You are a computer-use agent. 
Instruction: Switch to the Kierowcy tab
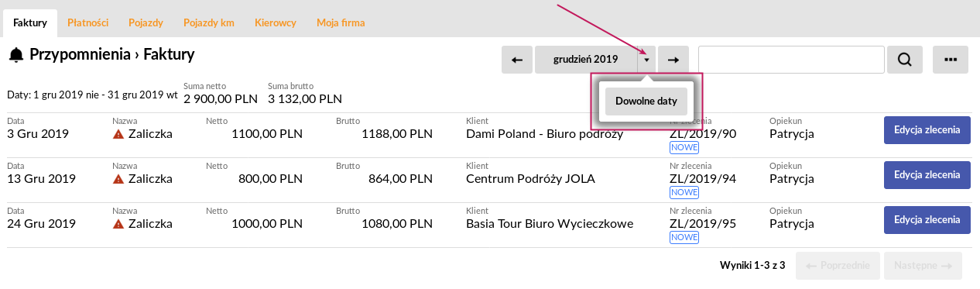(x=276, y=23)
